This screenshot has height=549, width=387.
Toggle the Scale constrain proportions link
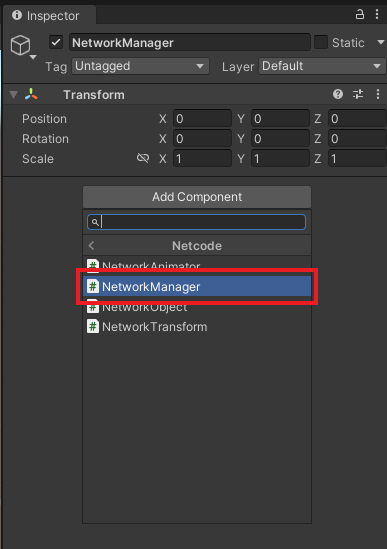click(x=143, y=158)
